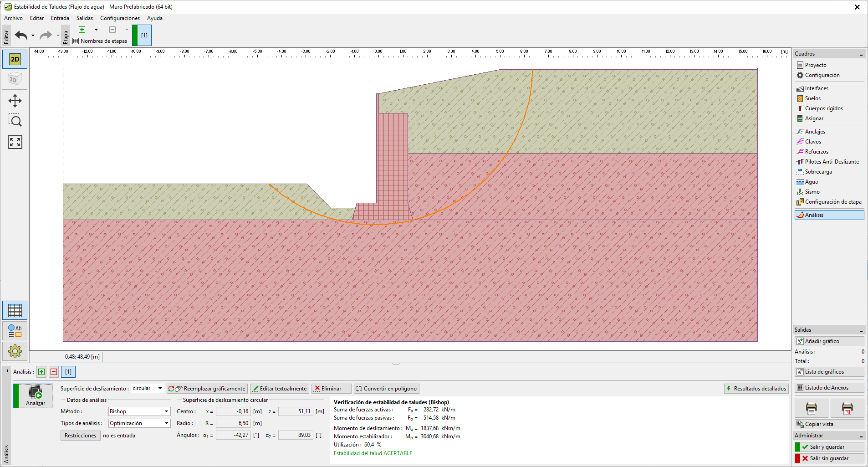
Task: Open the add-stage dropdown arrow
Action: (96, 30)
